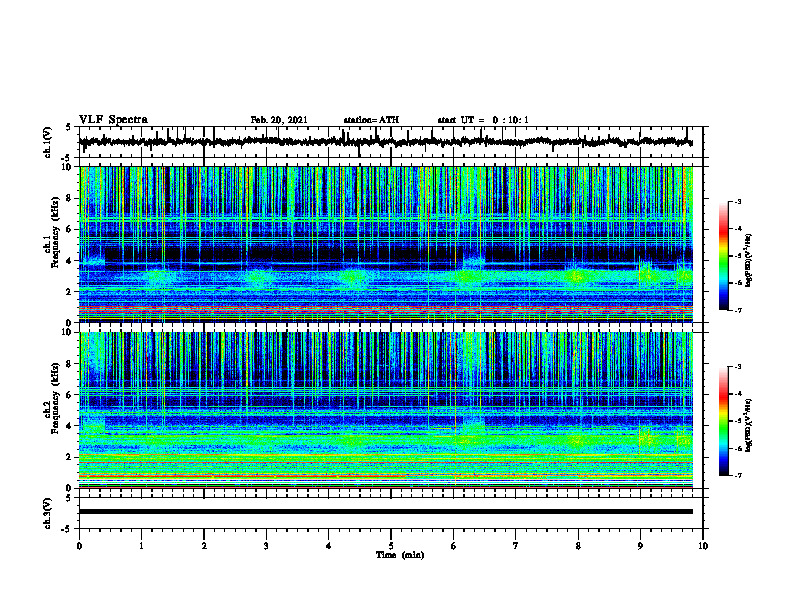The image size is (792, 612).
Task: Click the "6" kHz tick of ch.2 spectrogram
Action: 70,395
